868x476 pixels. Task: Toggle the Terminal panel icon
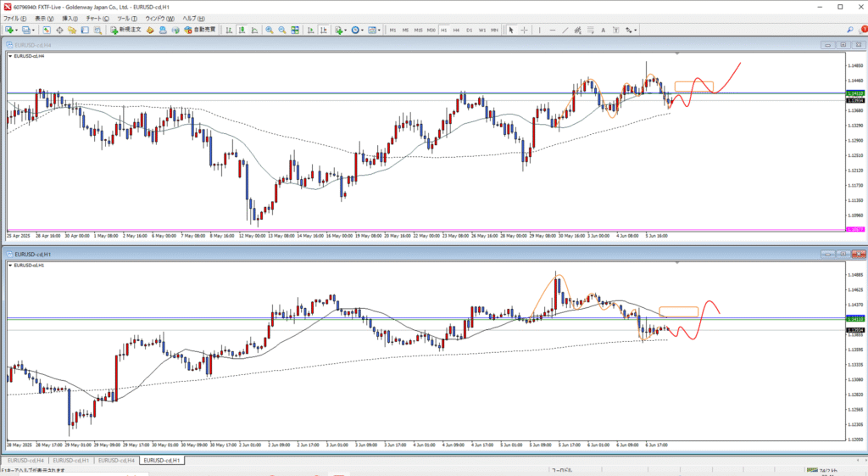(x=85, y=30)
